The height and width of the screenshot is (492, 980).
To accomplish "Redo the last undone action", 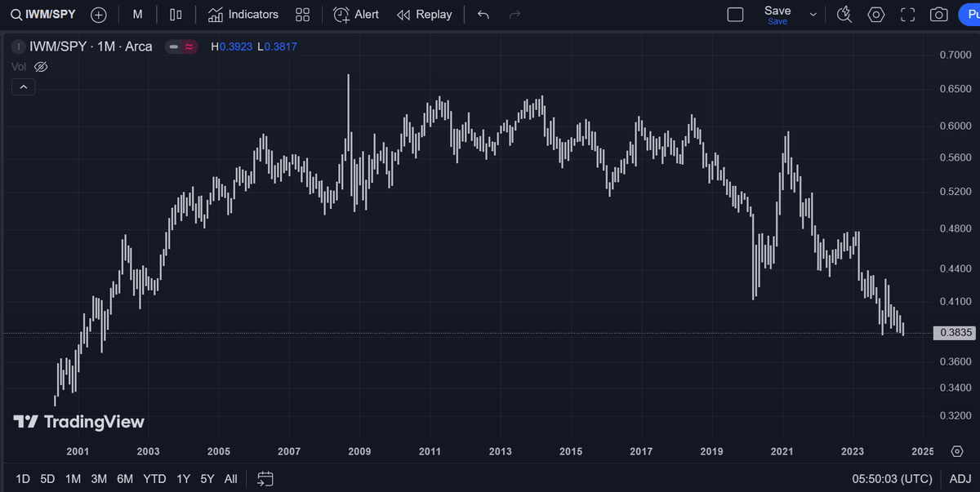I will coord(514,15).
